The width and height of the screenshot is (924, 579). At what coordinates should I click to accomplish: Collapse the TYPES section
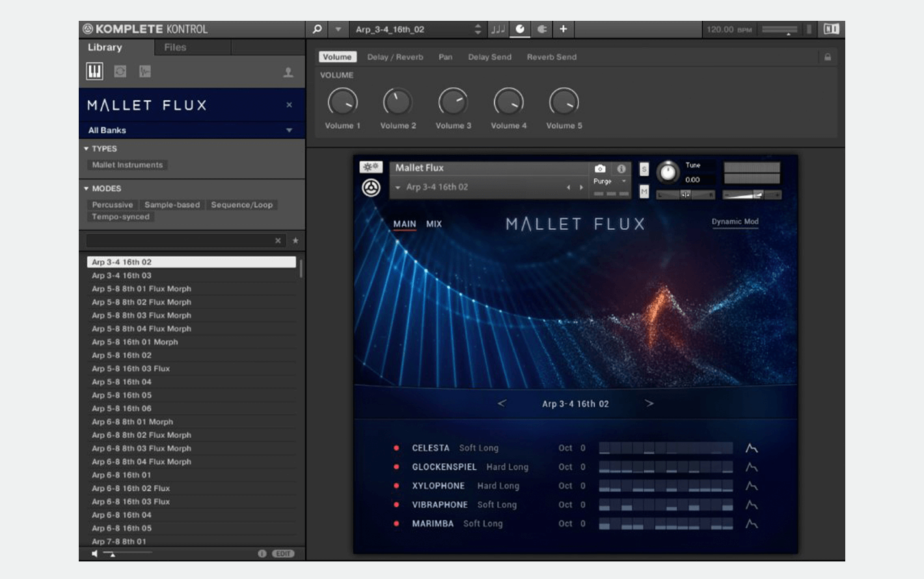point(86,149)
